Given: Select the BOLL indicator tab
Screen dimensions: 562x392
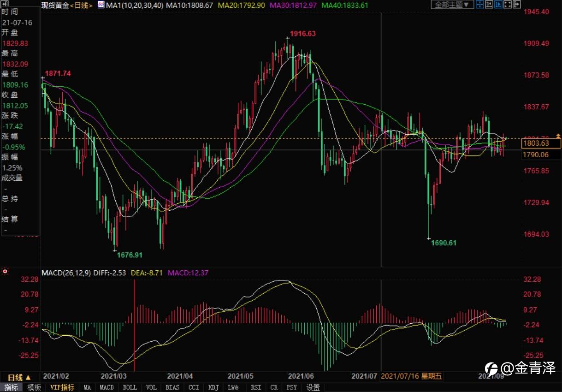Looking at the screenshot, I should tap(130, 387).
